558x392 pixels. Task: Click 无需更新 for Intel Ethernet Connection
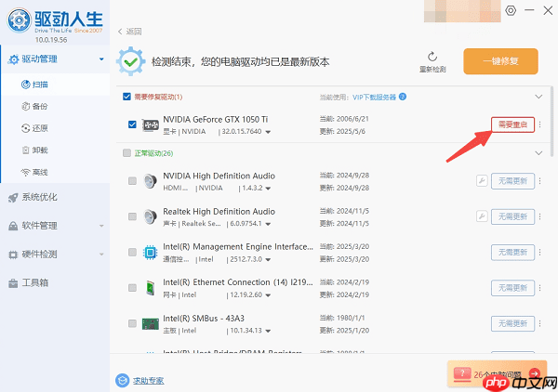[512, 288]
